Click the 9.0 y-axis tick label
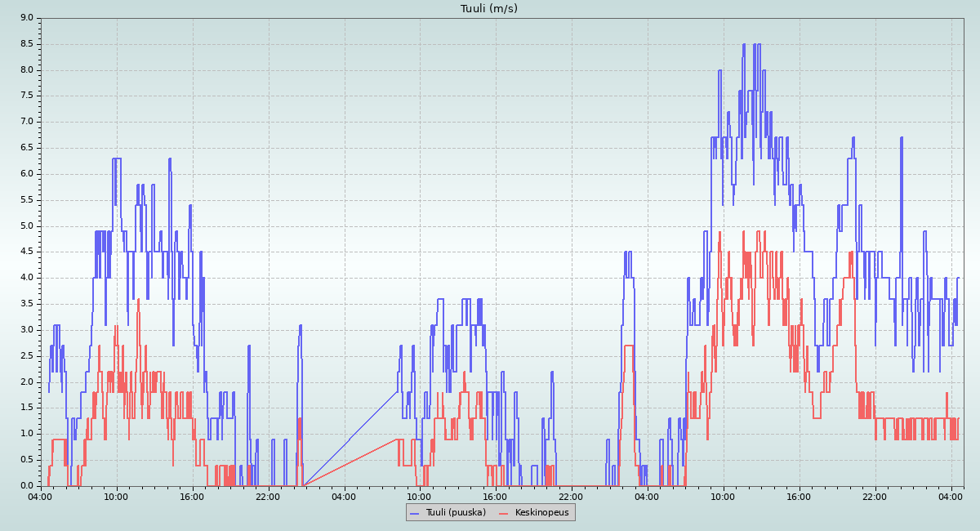 click(x=26, y=18)
